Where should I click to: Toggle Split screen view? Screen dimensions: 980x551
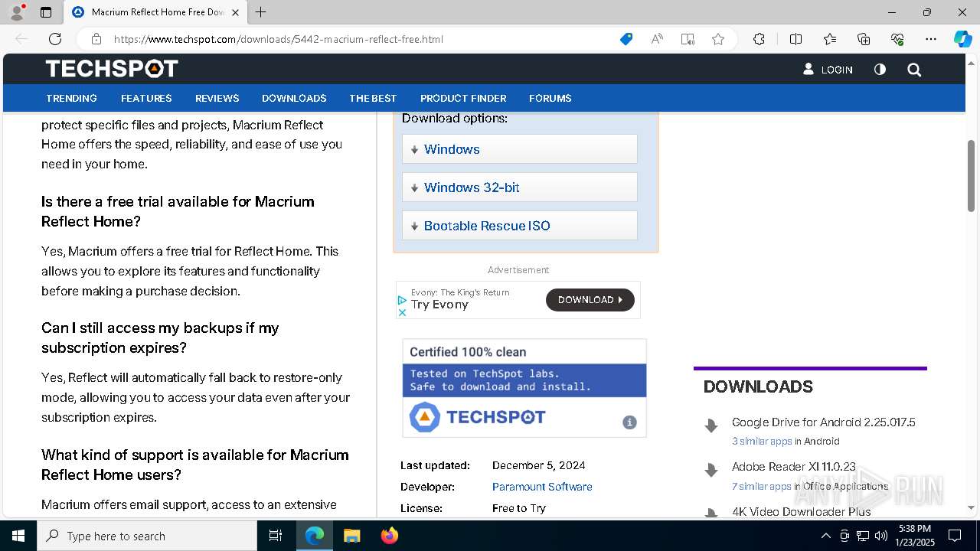pos(795,39)
